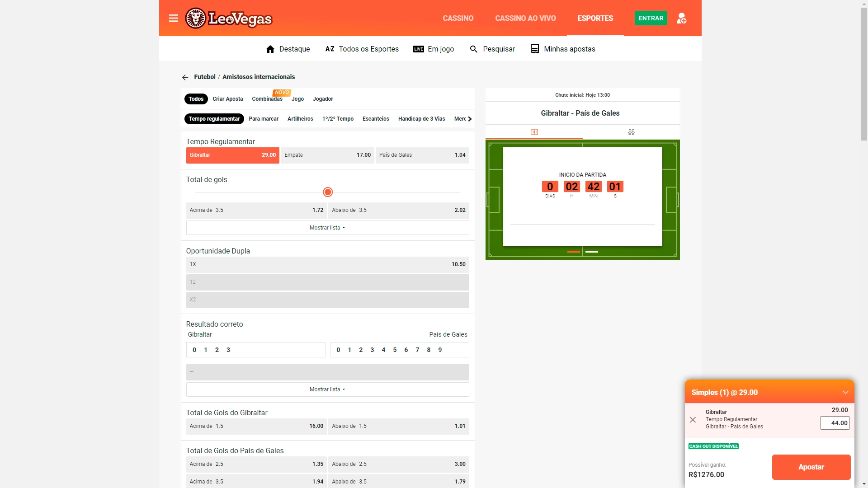This screenshot has height=488, width=868.
Task: Click the Gibraltar - País de Gales title
Action: (580, 113)
